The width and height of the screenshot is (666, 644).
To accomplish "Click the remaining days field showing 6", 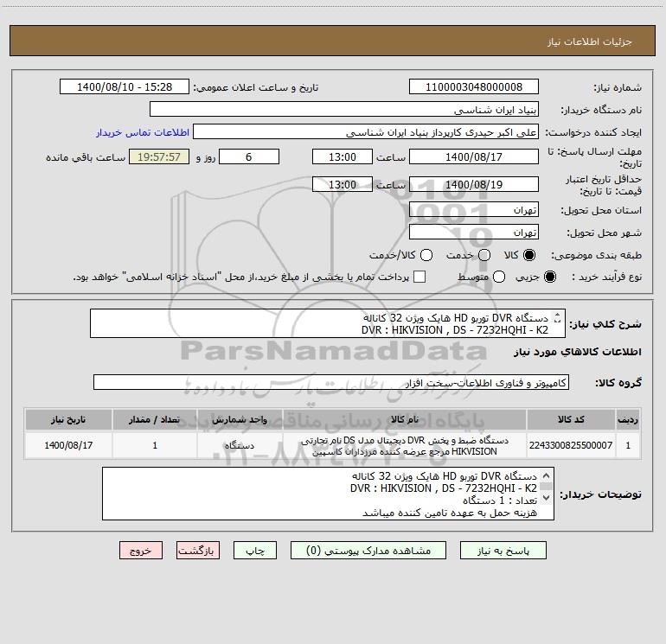I will coord(249,156).
